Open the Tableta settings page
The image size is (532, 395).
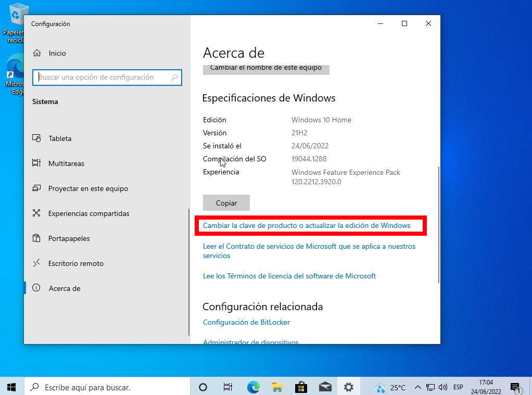coord(60,138)
